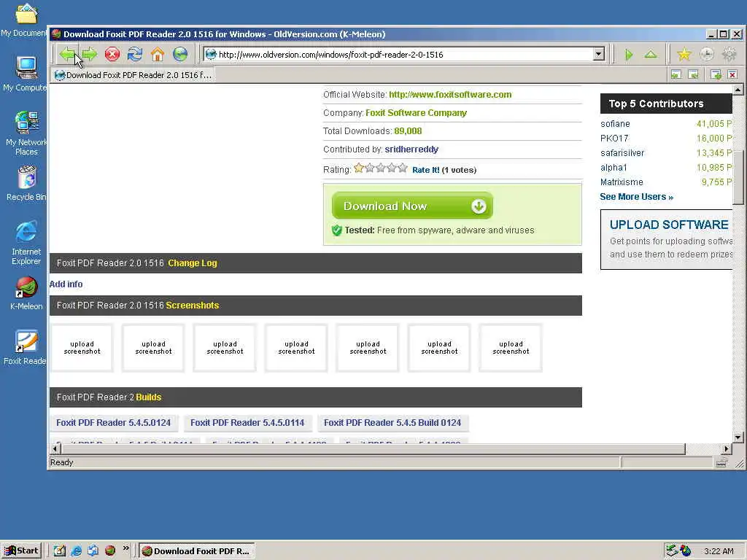Launch Internet Explorer from quick launch bar
Viewport: 747px width, 560px height.
pos(76,551)
